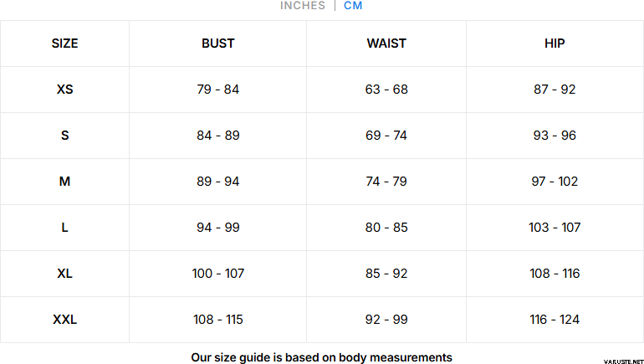Pick the XXL size row label
Viewport: 644px width, 364px height.
pos(64,320)
